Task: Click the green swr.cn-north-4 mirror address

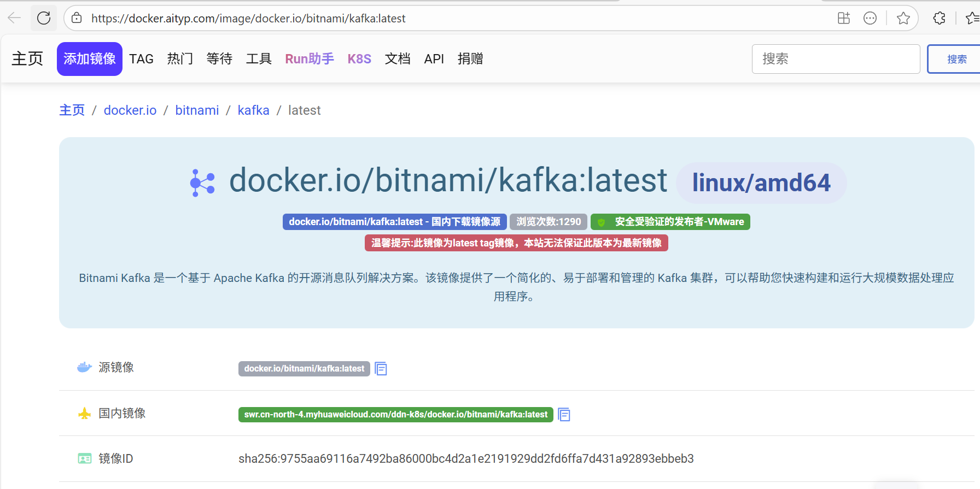Action: pyautogui.click(x=396, y=415)
